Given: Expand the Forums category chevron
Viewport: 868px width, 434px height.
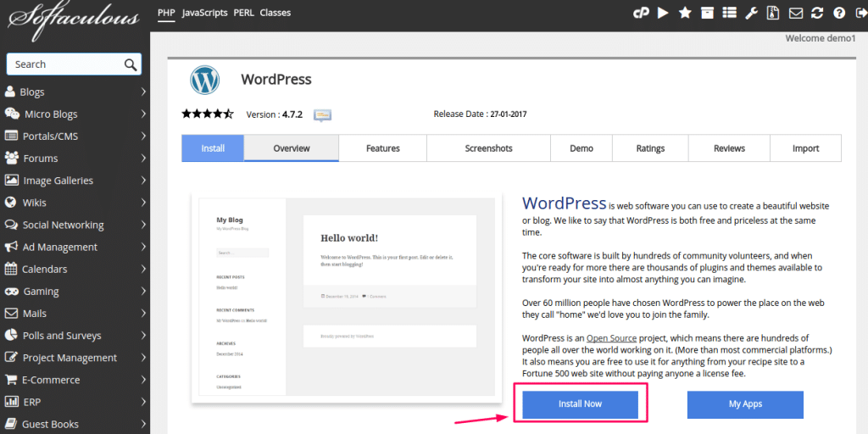Looking at the screenshot, I should click(143, 159).
